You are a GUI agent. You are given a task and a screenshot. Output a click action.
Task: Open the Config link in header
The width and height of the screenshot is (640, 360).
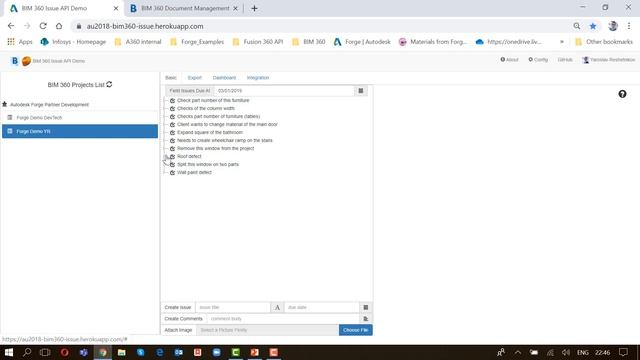538,60
